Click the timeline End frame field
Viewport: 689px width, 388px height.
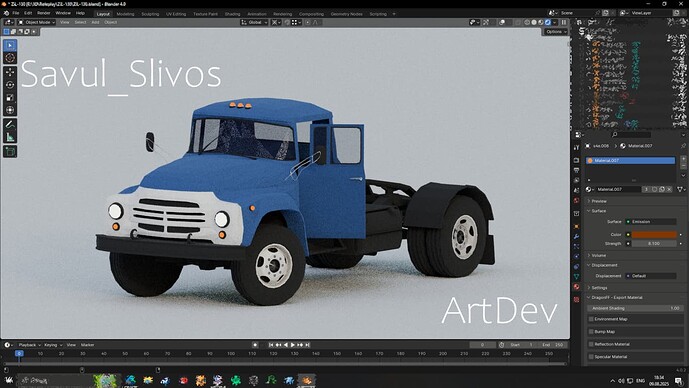coord(553,345)
